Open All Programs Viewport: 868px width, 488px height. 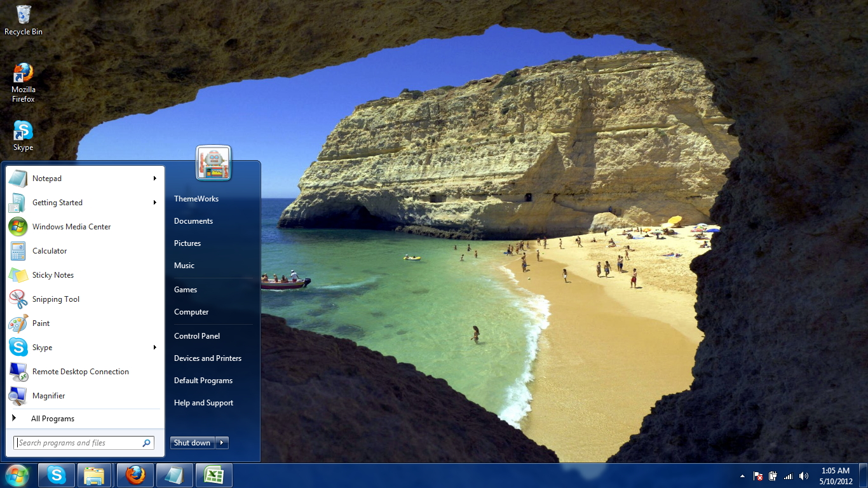(x=53, y=418)
